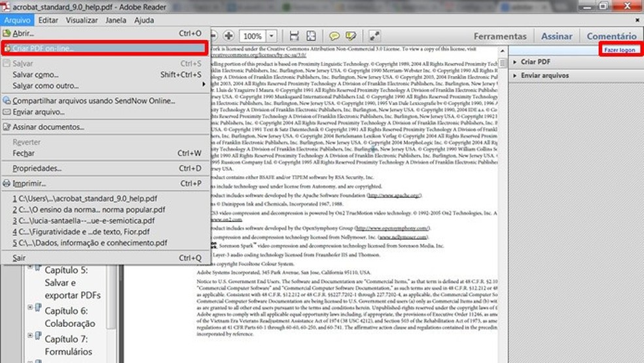Open recent file O ensino da norma... norma popular.pdf

(x=105, y=209)
